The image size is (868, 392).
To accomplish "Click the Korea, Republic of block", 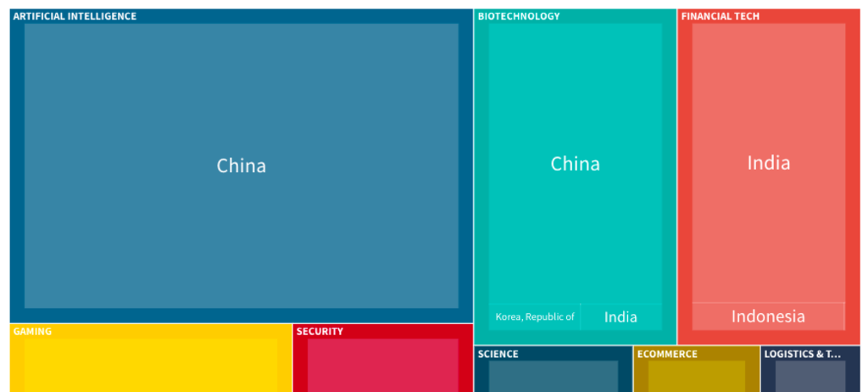I will pos(534,317).
